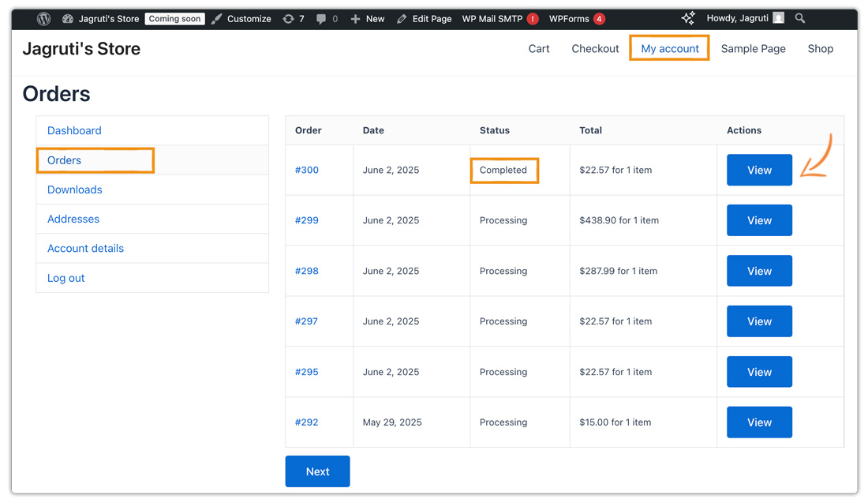Image resolution: width=868 pixels, height=503 pixels.
Task: Click the Jagruti's Store site title
Action: pos(81,49)
